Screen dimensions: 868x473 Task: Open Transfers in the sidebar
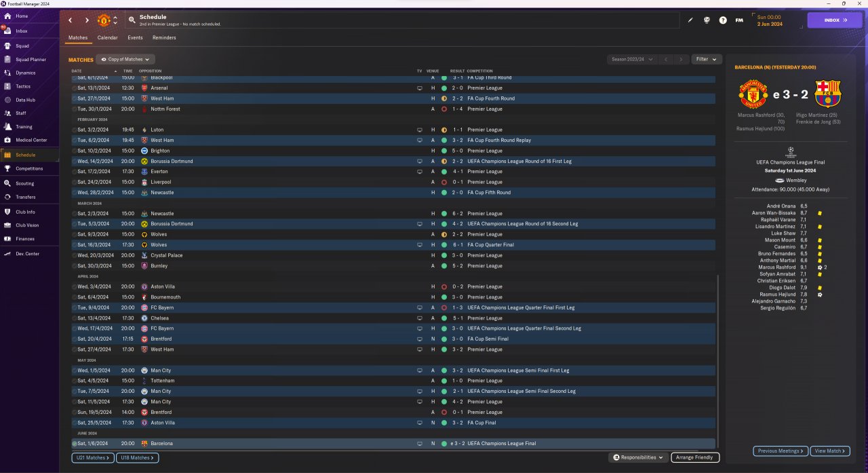25,197
